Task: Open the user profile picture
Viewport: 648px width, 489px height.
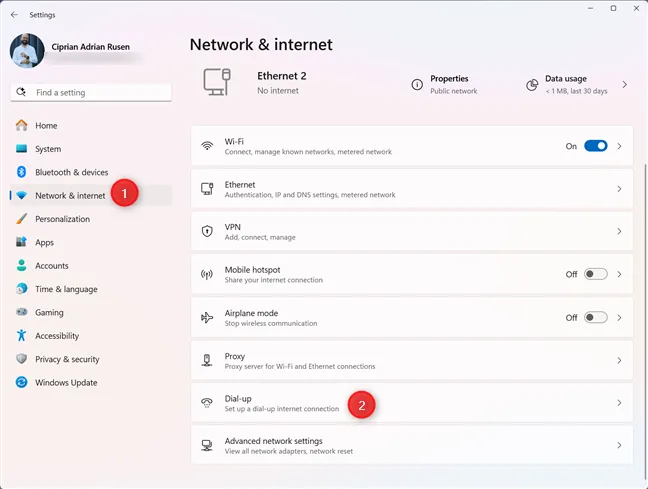Action: 27,50
